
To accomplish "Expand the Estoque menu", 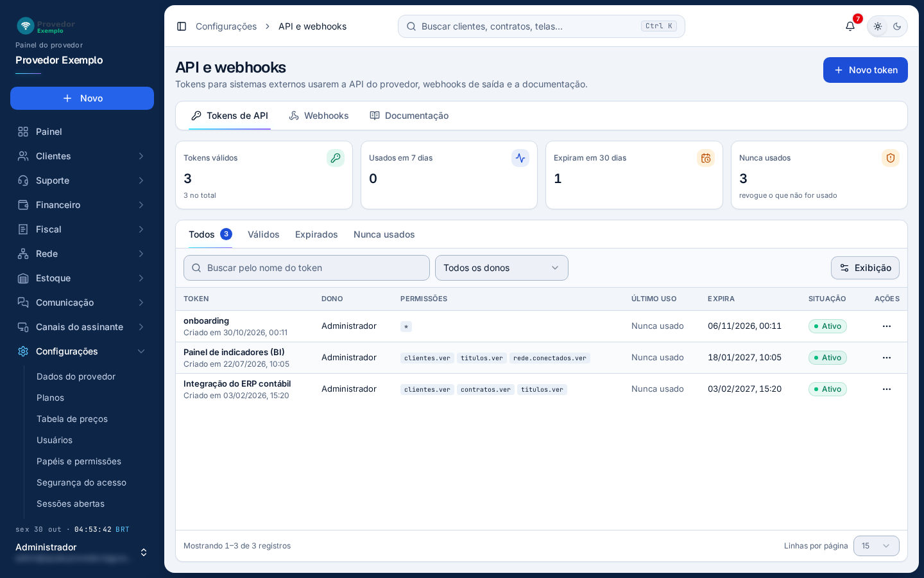I will [82, 278].
